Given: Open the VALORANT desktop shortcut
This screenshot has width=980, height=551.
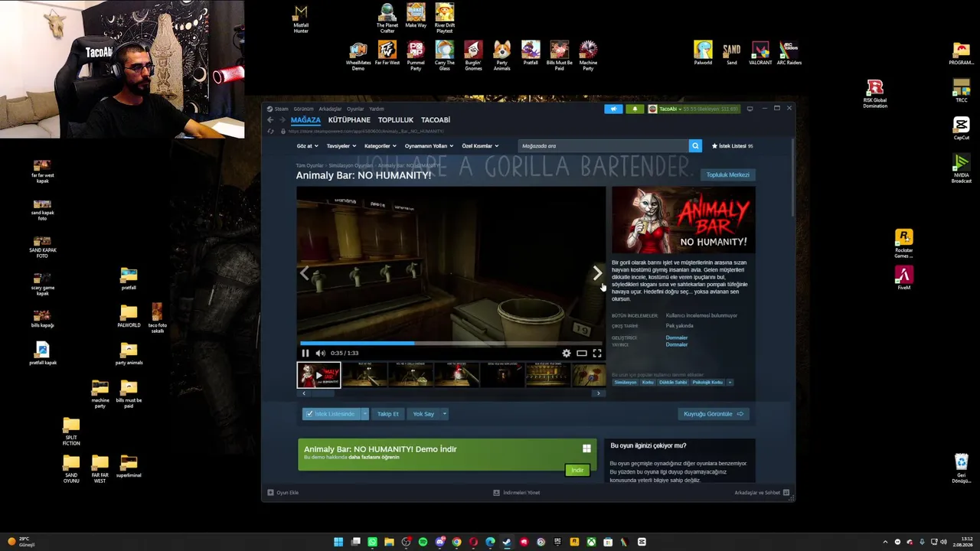Looking at the screenshot, I should click(760, 53).
